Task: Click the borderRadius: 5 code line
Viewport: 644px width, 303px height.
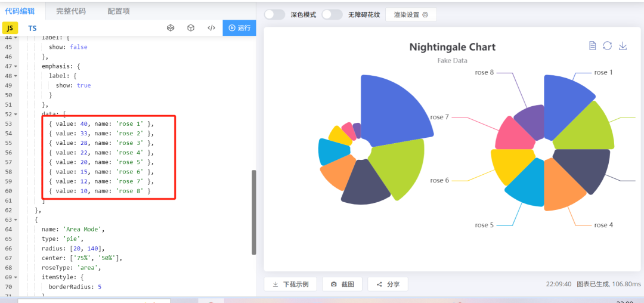Action: [75, 286]
